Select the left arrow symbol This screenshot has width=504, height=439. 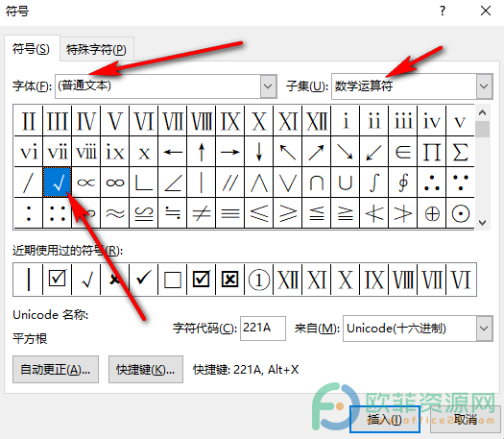[173, 152]
